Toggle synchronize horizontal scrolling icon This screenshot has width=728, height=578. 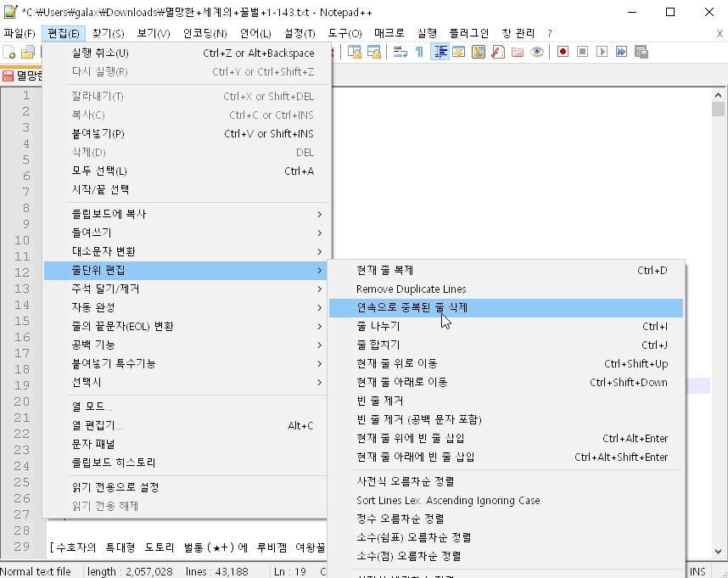pos(373,52)
